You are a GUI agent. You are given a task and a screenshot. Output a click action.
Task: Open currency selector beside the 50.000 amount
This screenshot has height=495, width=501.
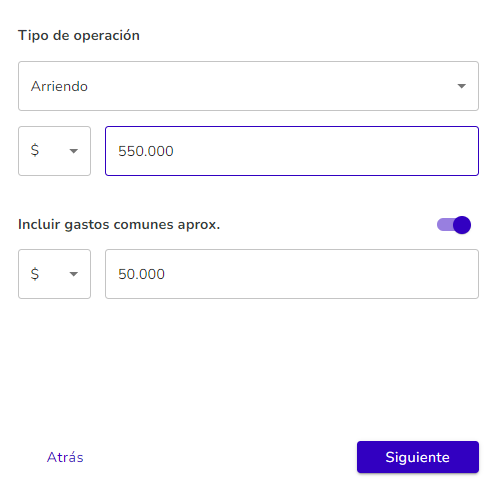[54, 274]
